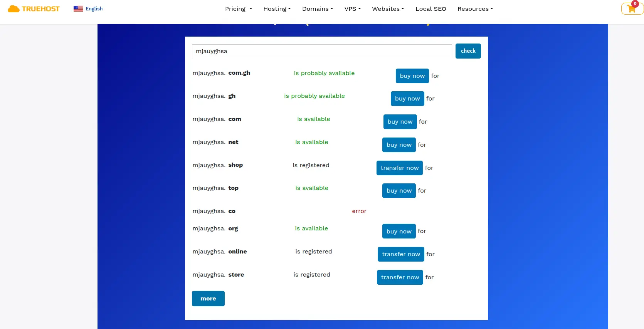Image resolution: width=644 pixels, height=329 pixels.
Task: Buy now for mjauyghsa.top
Action: (x=399, y=191)
